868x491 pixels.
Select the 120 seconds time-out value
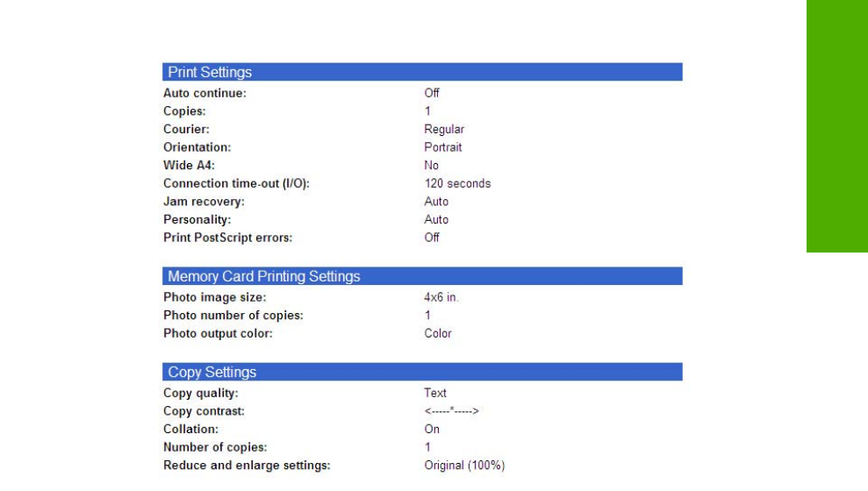[x=457, y=183]
